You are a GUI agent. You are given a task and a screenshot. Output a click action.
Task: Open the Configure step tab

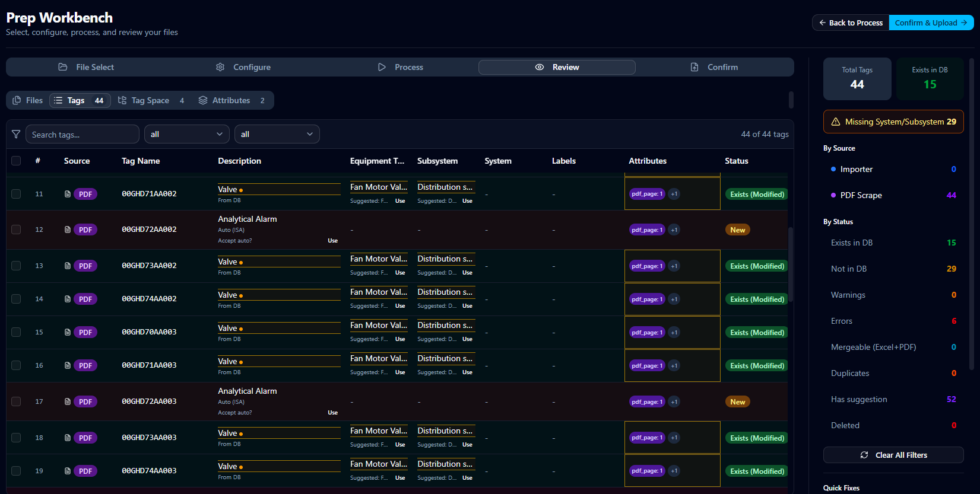tap(243, 67)
